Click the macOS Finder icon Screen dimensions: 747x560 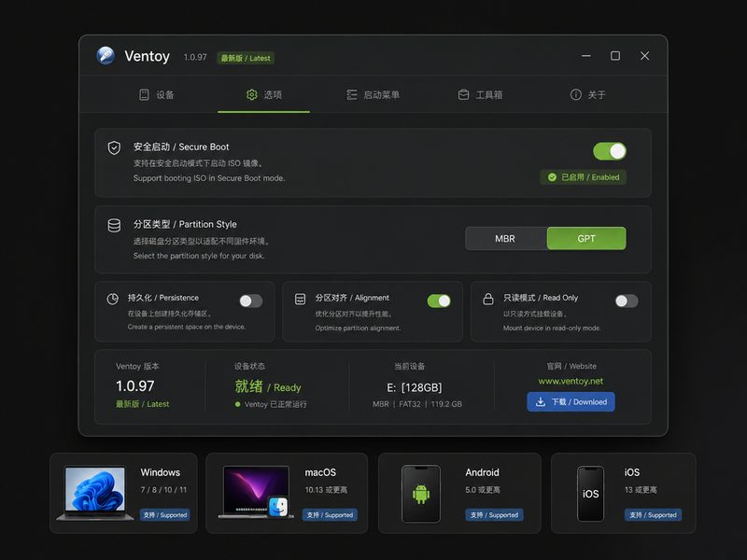278,507
